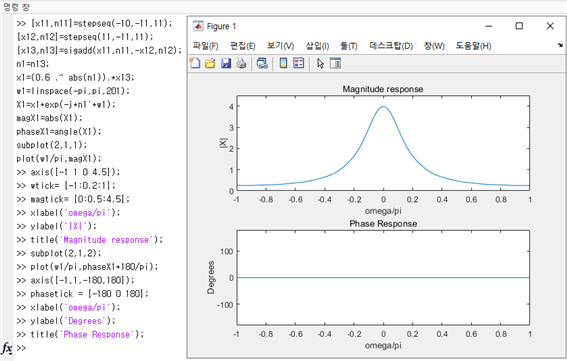Click the 'phasetick = [-180 0 180];' command
This screenshot has width=567, height=361.
(x=82, y=294)
